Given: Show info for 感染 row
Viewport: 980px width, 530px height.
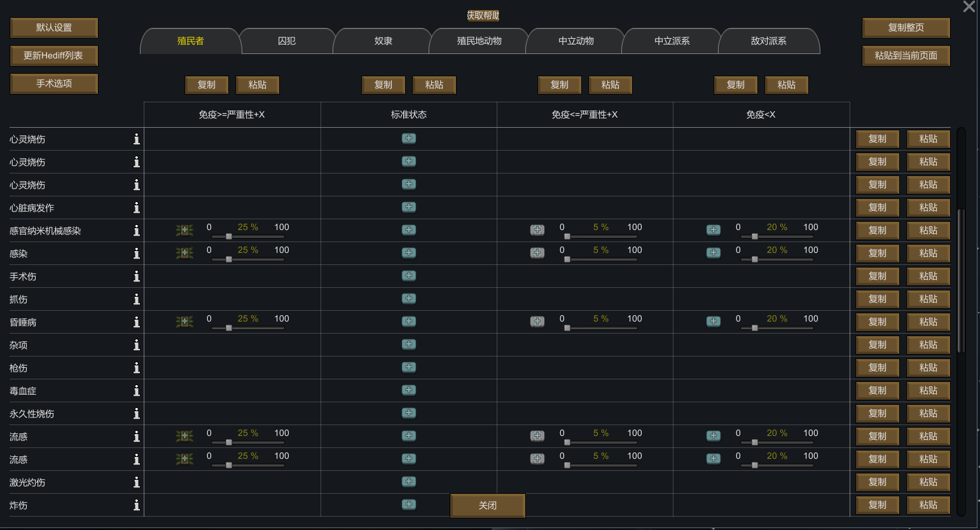Looking at the screenshot, I should coord(137,254).
